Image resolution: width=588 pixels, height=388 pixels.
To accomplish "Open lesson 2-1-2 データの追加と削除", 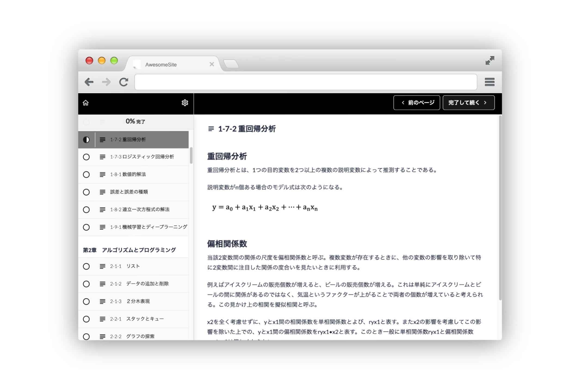I will pos(133,284).
